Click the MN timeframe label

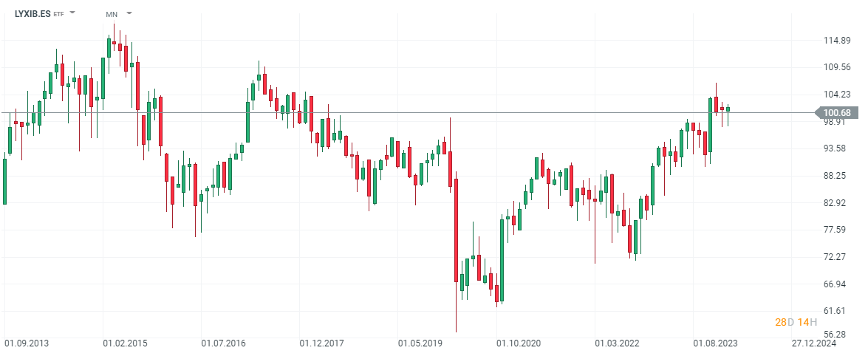pos(112,14)
